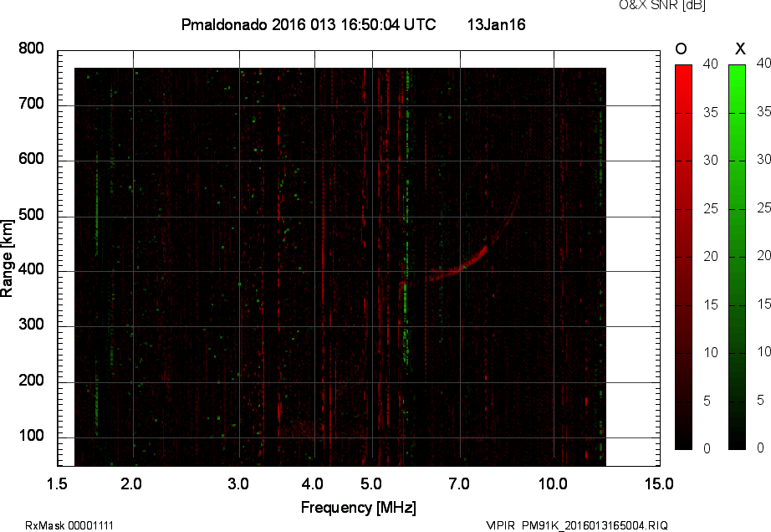Click the 1.5 MHz frequency tick label
The image size is (771, 532).
click(57, 483)
